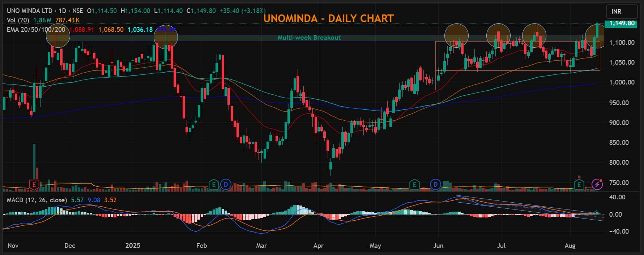Click the red earnings E marker in November
The width and height of the screenshot is (644, 255).
click(34, 185)
